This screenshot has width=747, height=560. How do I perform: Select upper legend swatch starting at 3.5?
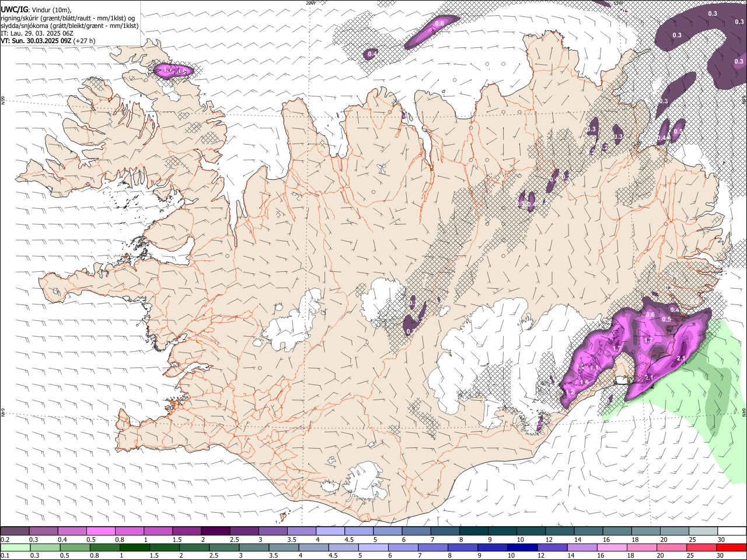pyautogui.click(x=301, y=531)
